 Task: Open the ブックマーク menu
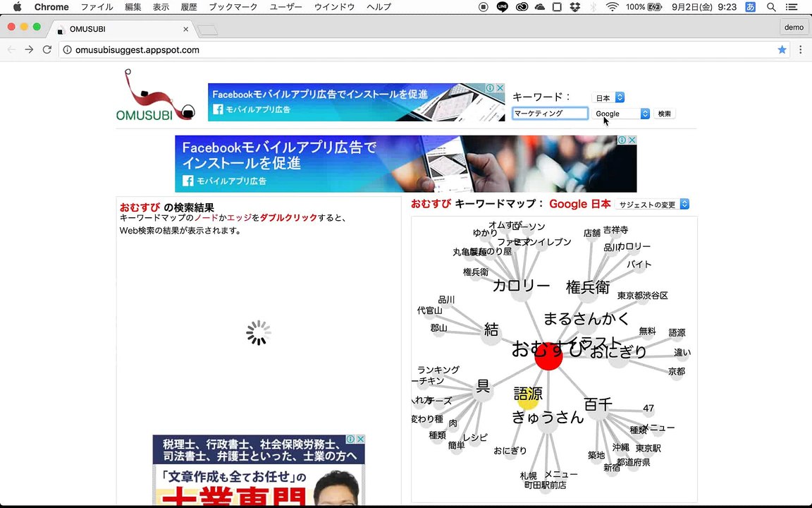(x=233, y=7)
